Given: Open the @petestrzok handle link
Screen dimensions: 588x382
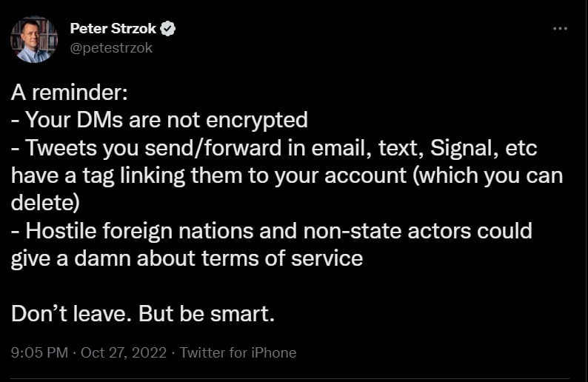Looking at the screenshot, I should tap(110, 47).
